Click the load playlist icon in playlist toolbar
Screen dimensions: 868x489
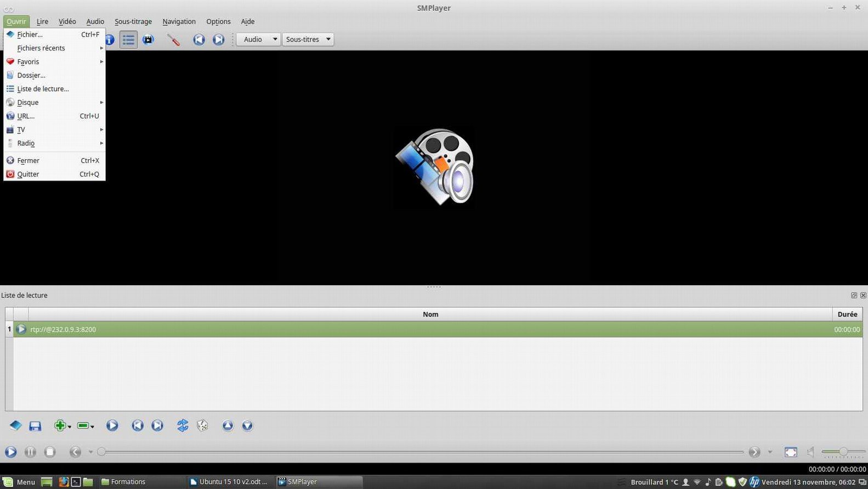[x=15, y=426]
